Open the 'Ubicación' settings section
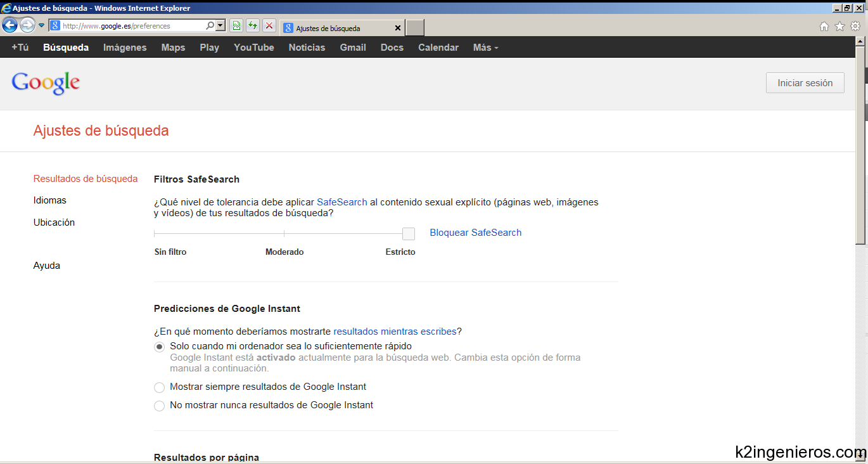The width and height of the screenshot is (868, 464). tap(54, 222)
